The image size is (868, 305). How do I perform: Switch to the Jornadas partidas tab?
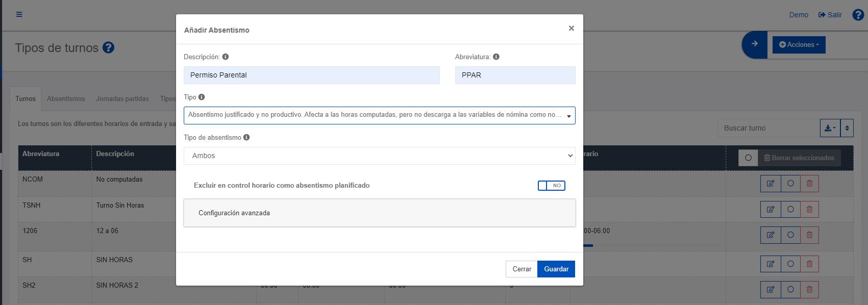pos(122,99)
